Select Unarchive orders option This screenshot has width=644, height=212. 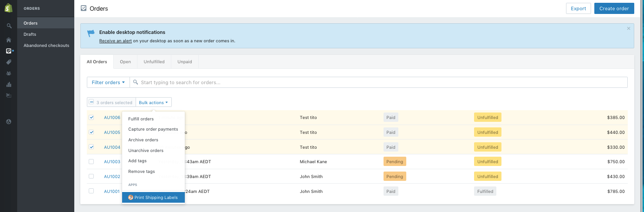[153, 151]
